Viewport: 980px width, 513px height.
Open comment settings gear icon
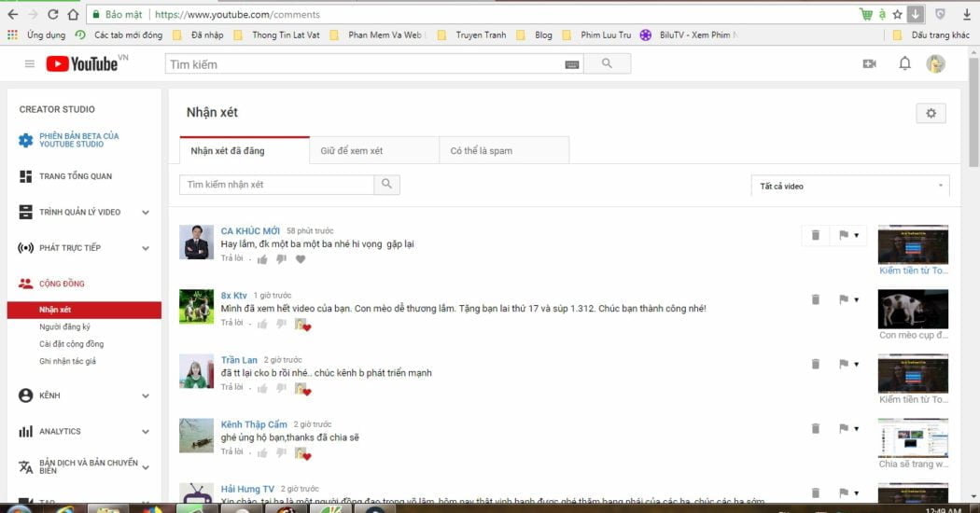[x=931, y=113]
